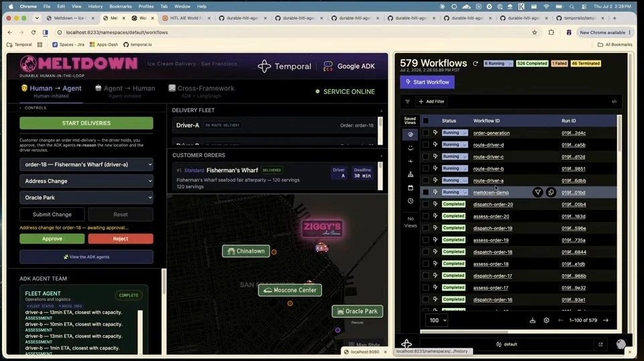644x361 pixels.
Task: Check the dispatch-order-20 workflow checkbox
Action: point(426,204)
